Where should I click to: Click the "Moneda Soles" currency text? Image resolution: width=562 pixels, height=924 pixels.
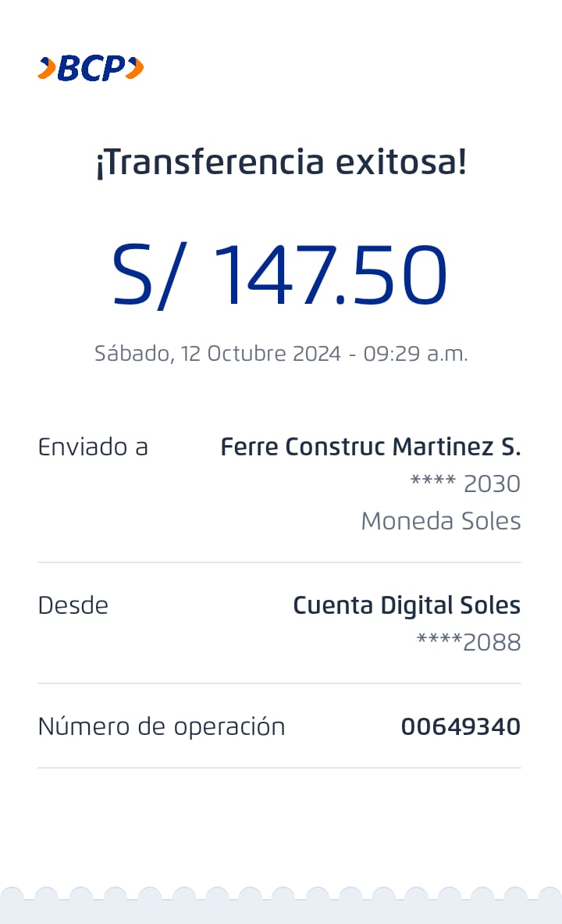[440, 520]
